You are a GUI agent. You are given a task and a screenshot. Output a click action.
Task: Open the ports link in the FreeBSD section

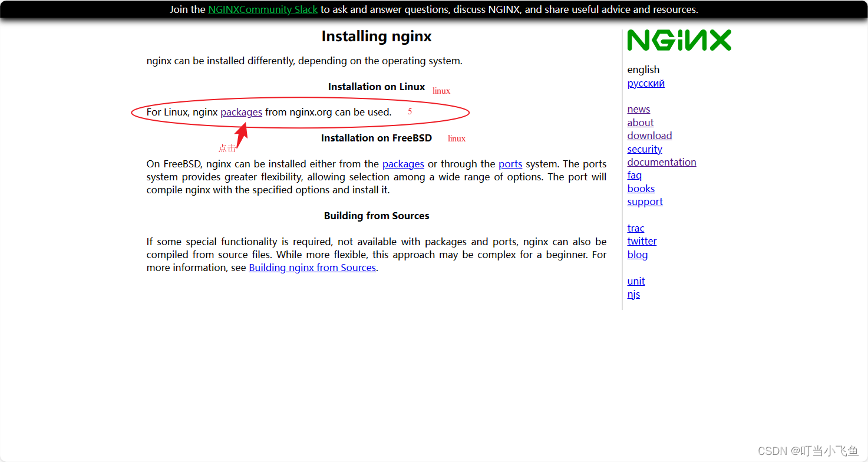point(510,164)
